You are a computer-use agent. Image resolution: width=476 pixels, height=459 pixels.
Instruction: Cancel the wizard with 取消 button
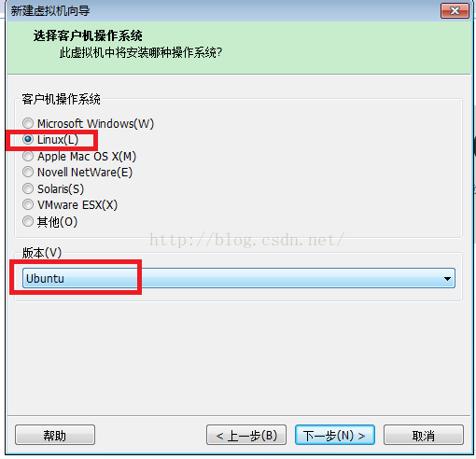coord(424,435)
